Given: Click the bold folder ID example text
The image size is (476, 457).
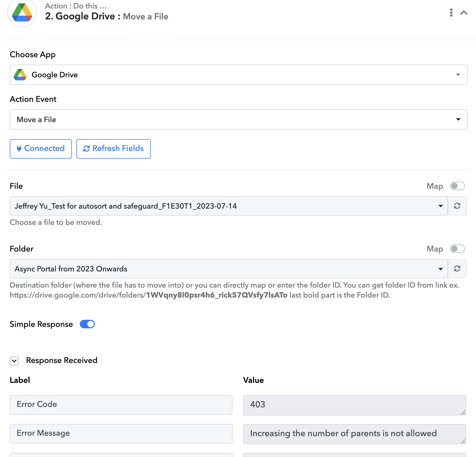Looking at the screenshot, I should pos(217,295).
